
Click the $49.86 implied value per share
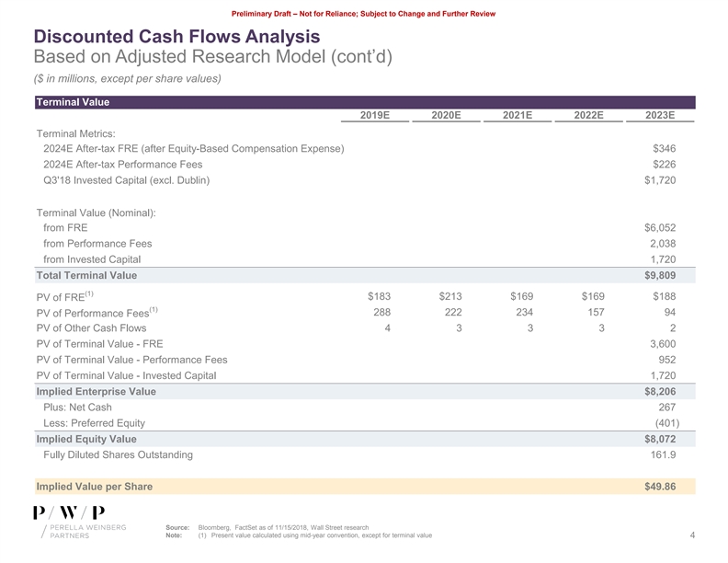point(660,486)
